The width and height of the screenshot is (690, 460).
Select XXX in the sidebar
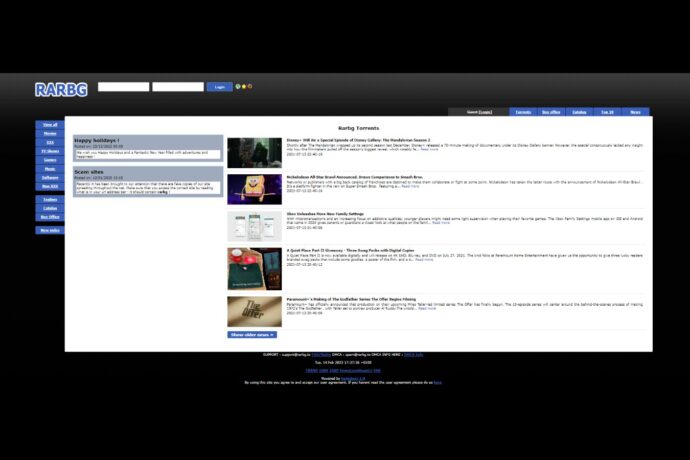tap(50, 142)
